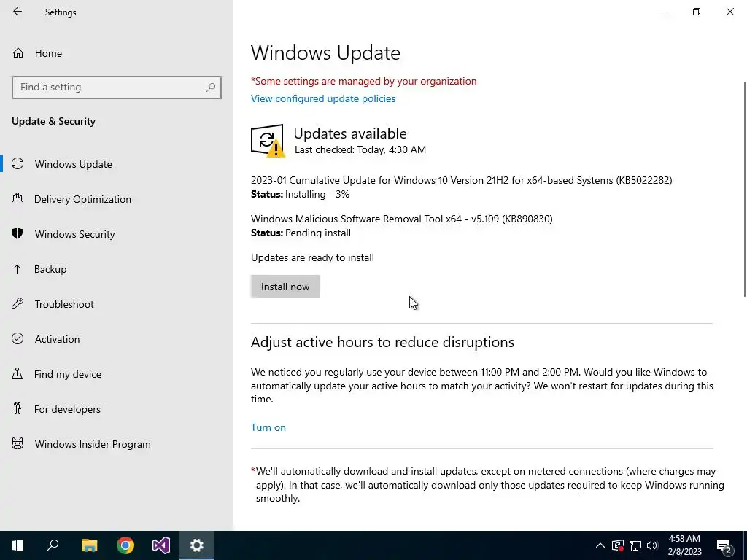
Task: Open the Windows Start menu
Action: point(18,545)
